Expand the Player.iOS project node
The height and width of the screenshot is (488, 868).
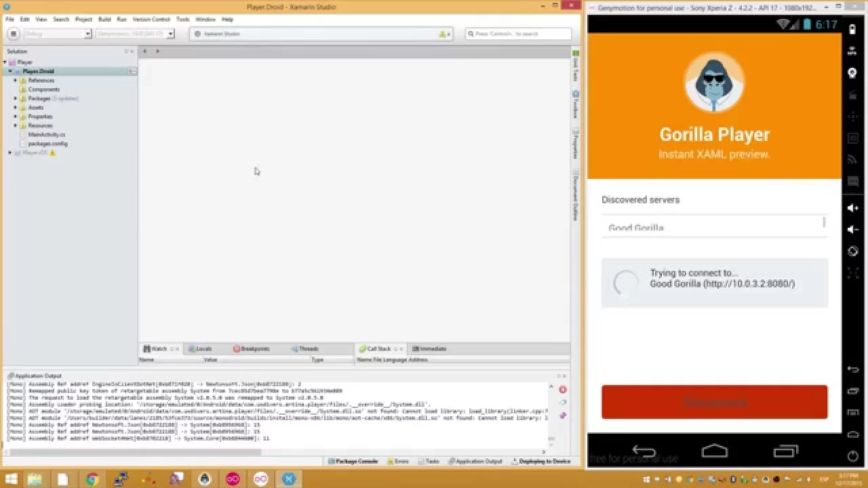point(10,152)
